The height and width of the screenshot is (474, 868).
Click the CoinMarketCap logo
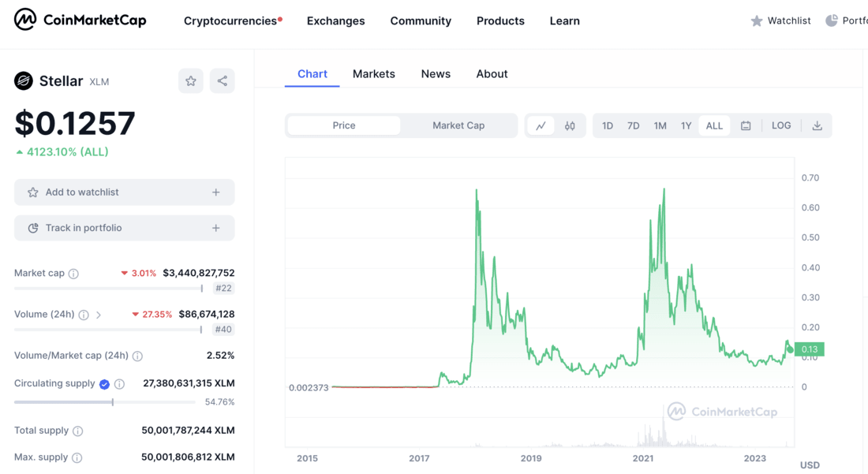pyautogui.click(x=80, y=20)
